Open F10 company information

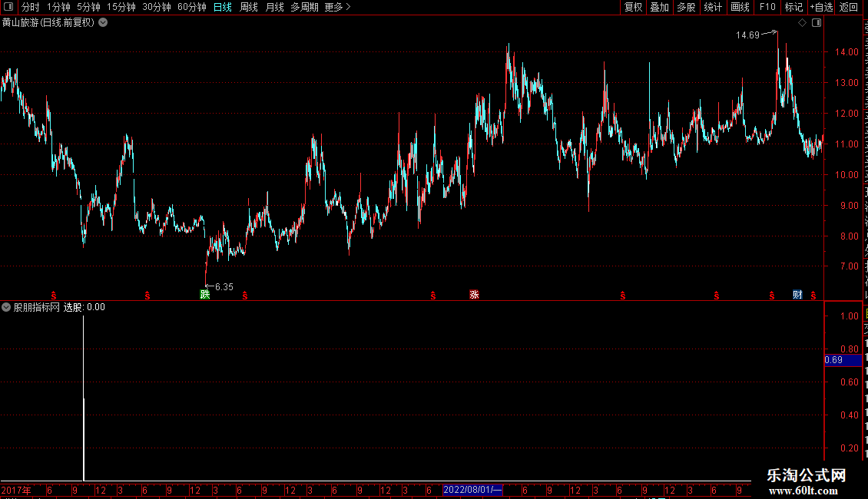pos(767,7)
